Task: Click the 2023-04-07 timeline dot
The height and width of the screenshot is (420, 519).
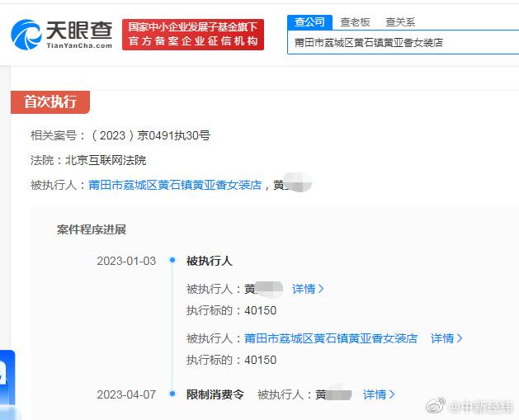Action: coord(172,394)
